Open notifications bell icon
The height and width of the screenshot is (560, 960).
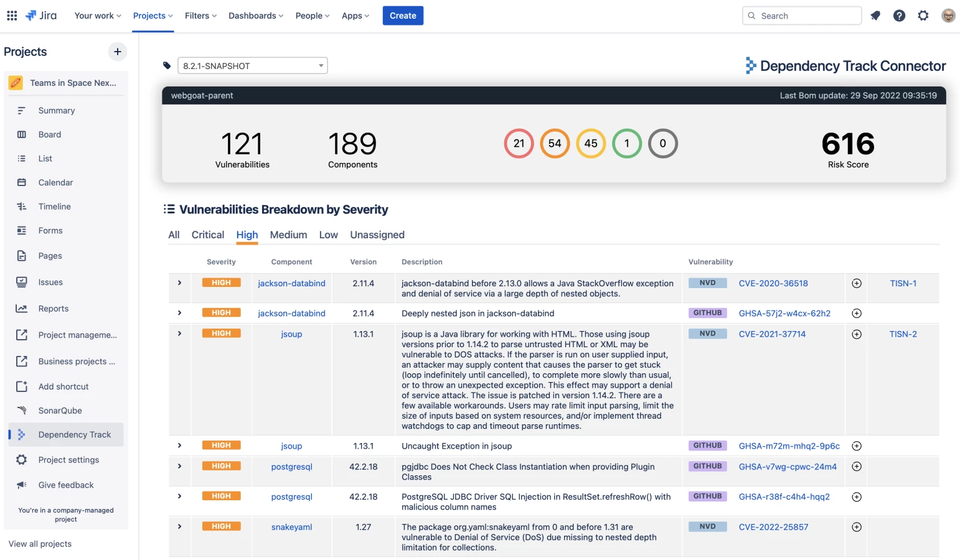(x=875, y=16)
